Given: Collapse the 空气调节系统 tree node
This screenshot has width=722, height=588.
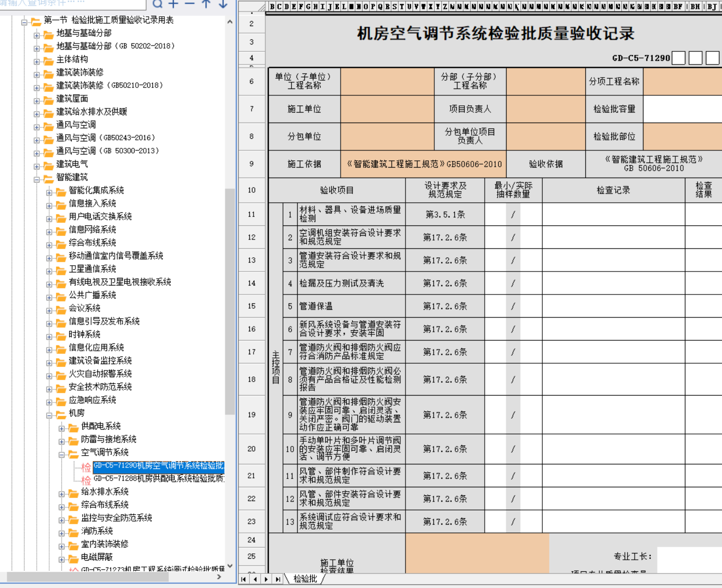Looking at the screenshot, I should tap(61, 454).
